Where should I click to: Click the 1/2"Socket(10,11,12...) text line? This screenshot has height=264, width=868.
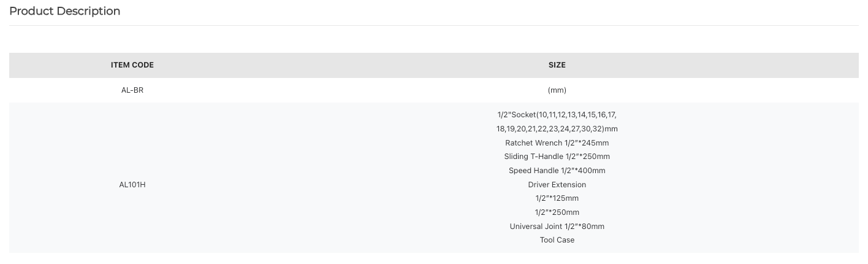point(557,115)
